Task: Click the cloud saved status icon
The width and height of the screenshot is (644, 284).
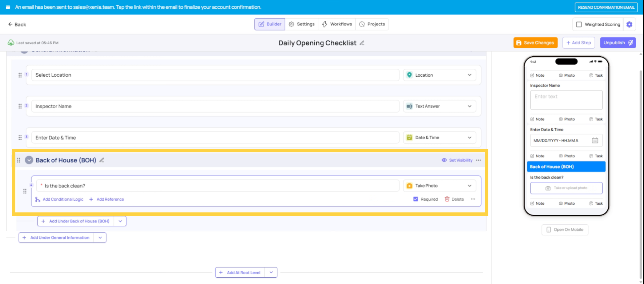Action: click(11, 43)
